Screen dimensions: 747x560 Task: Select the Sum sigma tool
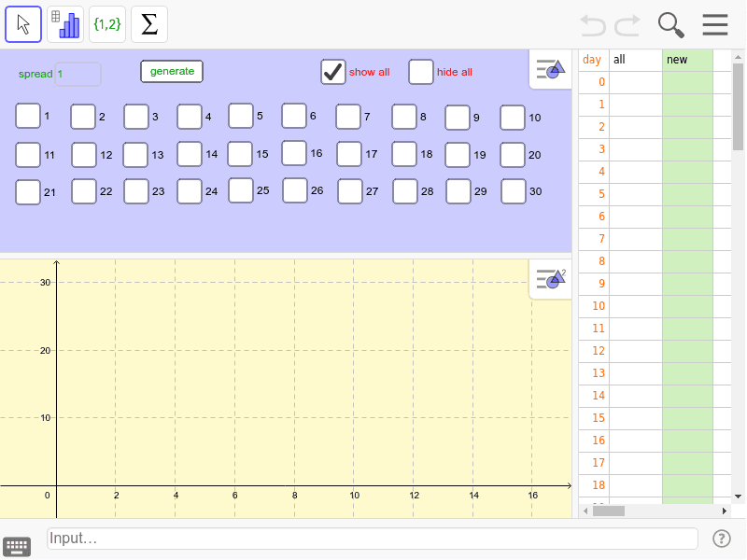pyautogui.click(x=149, y=24)
